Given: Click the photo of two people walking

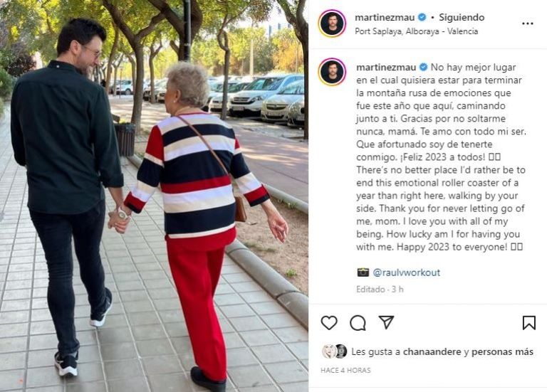Looking at the screenshot, I should [154, 196].
